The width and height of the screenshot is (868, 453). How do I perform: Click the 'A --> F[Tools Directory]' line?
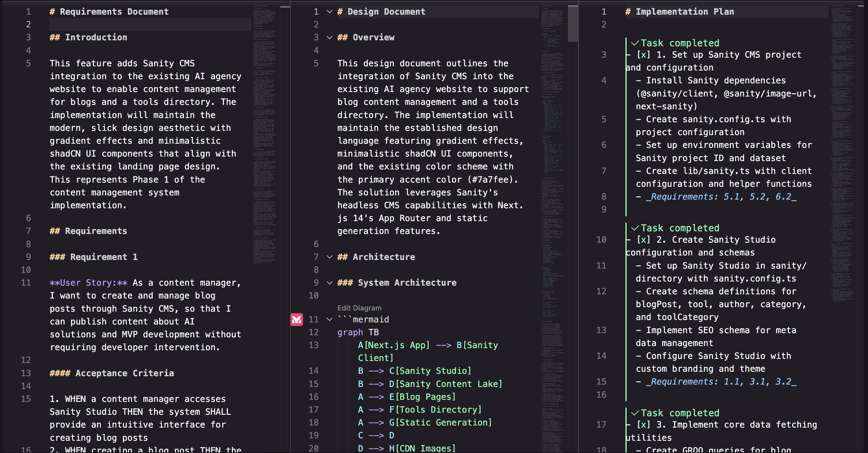tap(420, 410)
